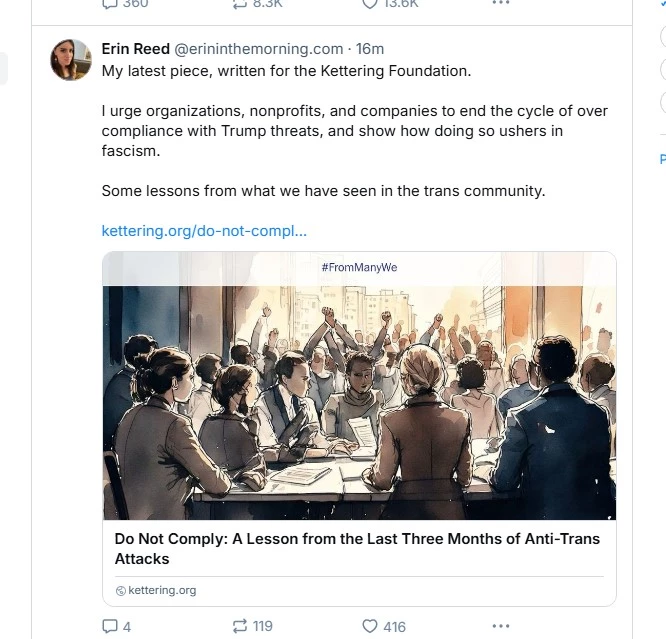Open Erin Reed's profile avatar

(x=71, y=60)
